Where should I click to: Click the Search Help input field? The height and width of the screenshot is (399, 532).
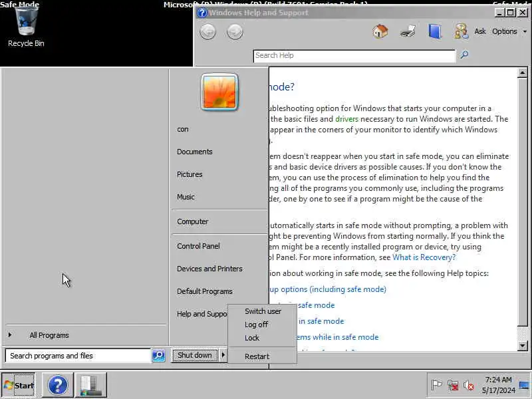[354, 56]
